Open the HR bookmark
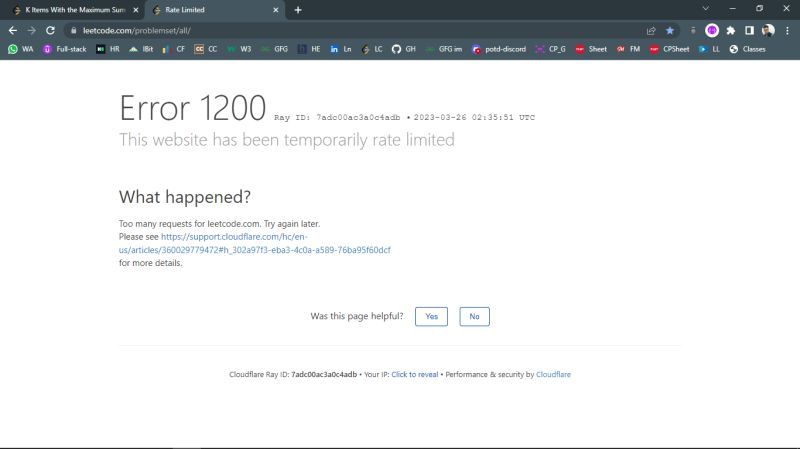This screenshot has height=449, width=800. 108,49
